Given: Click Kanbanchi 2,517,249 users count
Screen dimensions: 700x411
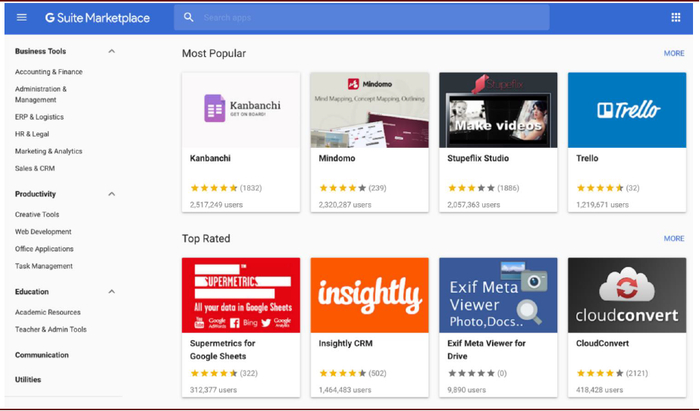Looking at the screenshot, I should [217, 205].
